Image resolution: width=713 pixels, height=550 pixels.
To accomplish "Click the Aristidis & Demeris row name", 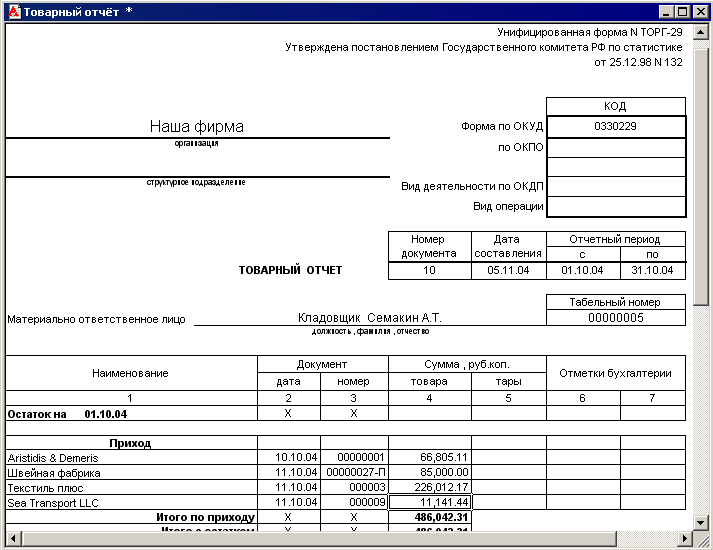I will (53, 458).
